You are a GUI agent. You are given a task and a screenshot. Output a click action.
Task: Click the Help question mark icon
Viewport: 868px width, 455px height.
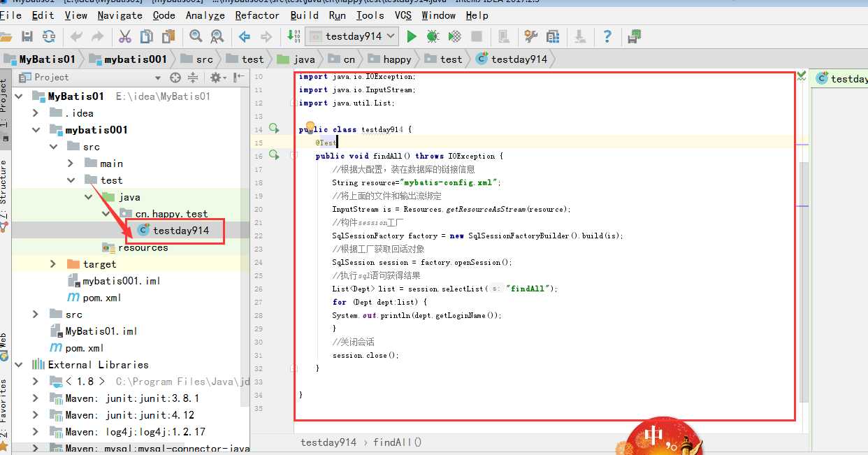[608, 36]
